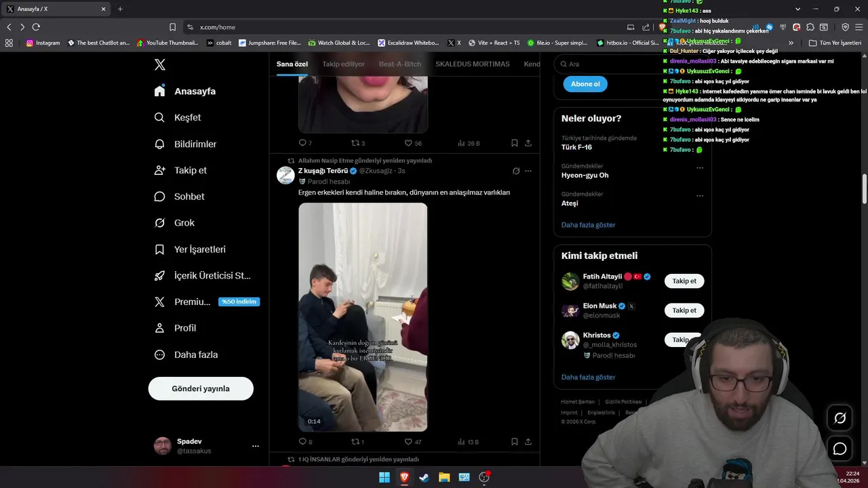Open Sohbet chat section
The height and width of the screenshot is (488, 868).
180,197
